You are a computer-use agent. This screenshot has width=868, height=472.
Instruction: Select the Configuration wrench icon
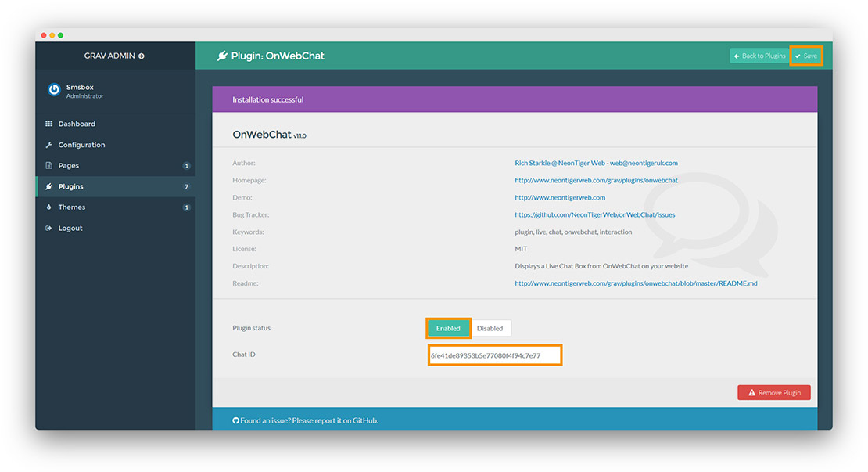49,144
